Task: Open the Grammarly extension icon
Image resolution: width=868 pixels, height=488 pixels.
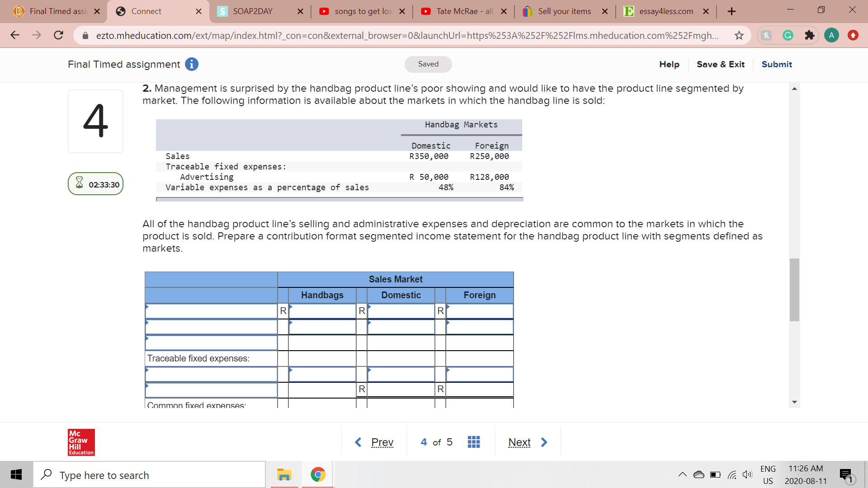Action: (788, 35)
